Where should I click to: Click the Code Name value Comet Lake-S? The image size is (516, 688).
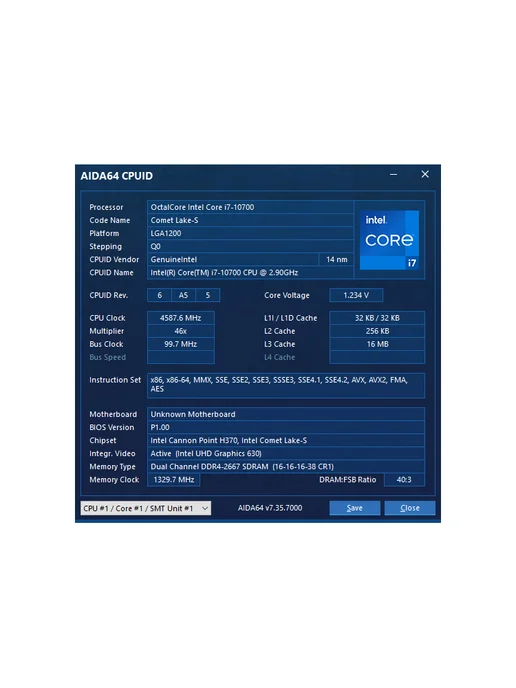[x=250, y=220]
